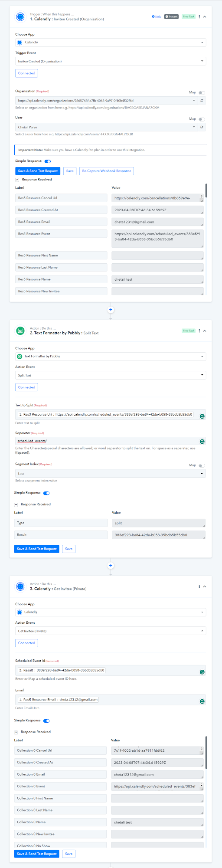Refresh the Organization field list
The height and width of the screenshot is (868, 222).
[202, 100]
